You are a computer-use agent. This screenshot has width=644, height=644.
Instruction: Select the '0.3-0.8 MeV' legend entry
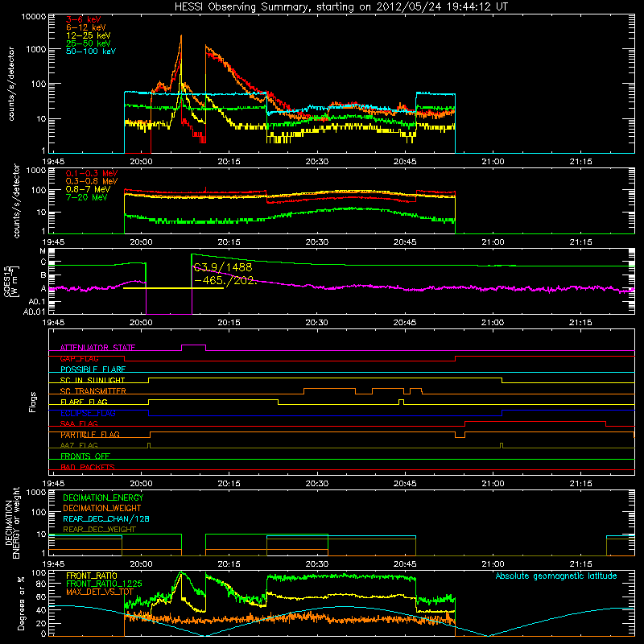[92, 181]
